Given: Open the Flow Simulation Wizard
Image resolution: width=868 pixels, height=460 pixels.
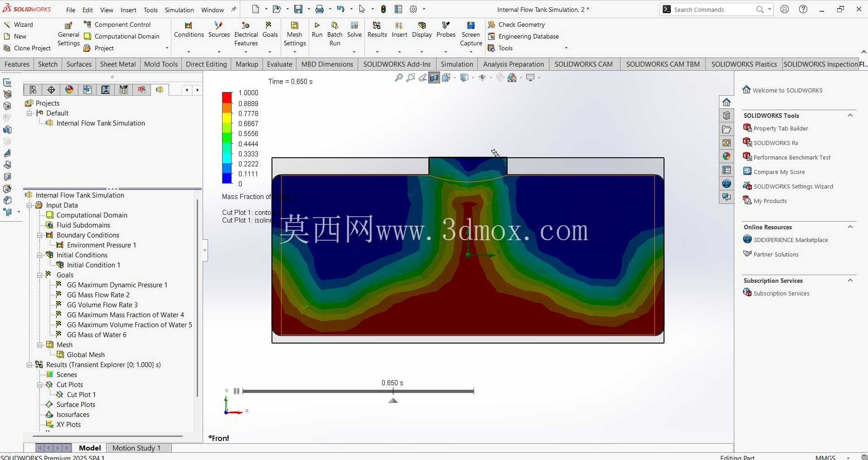Looking at the screenshot, I should tap(18, 24).
